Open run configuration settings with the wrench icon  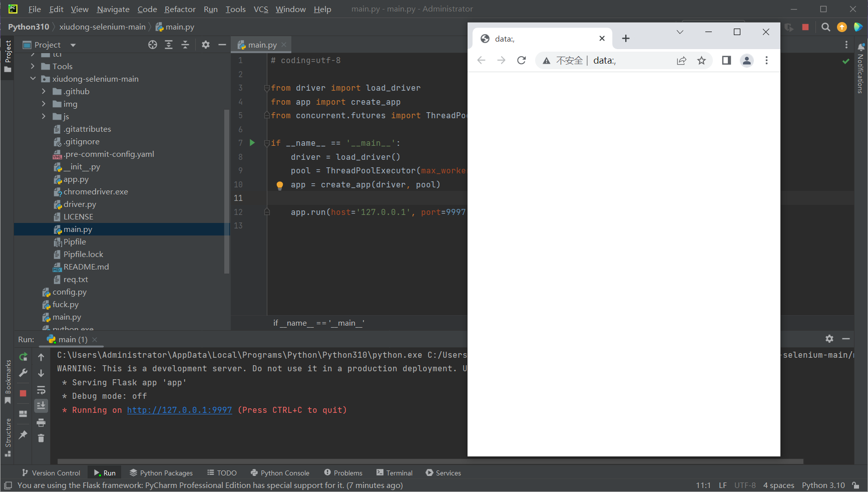(23, 373)
